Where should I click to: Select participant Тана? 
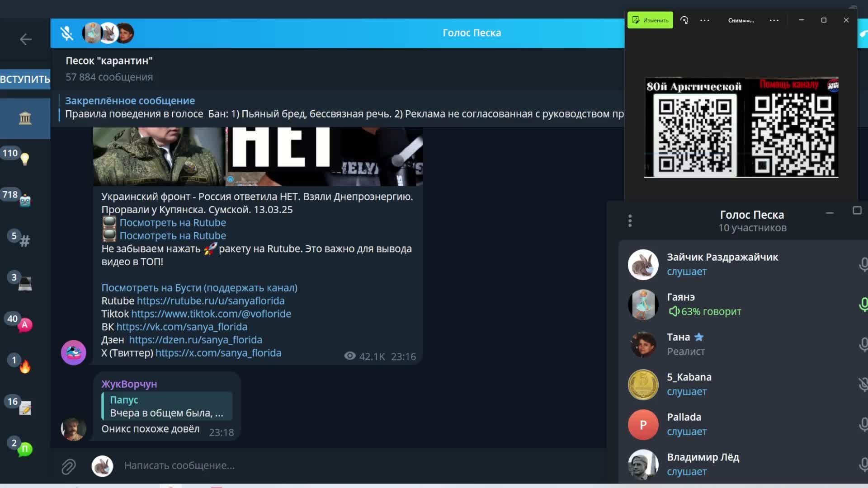click(x=743, y=344)
